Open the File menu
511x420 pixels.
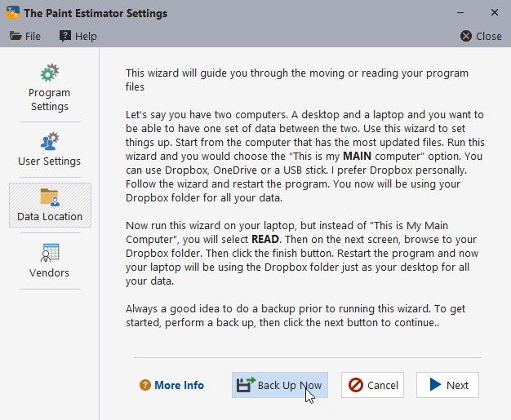[33, 36]
